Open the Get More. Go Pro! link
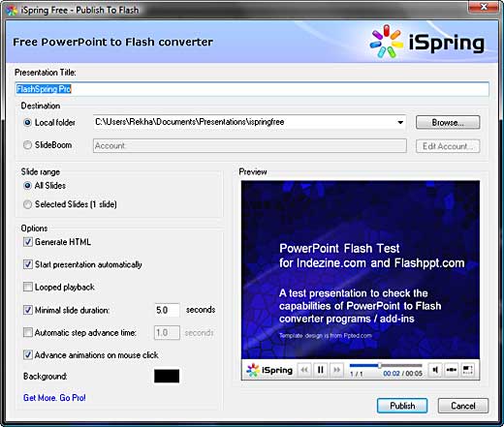The width and height of the screenshot is (504, 427). [x=54, y=398]
